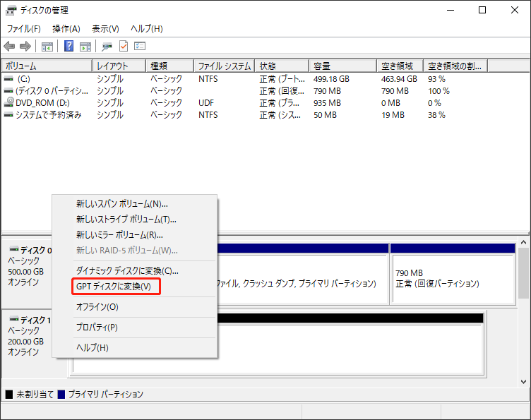Click the 200.00 GB disk size label
This screenshot has height=420, width=531.
pyautogui.click(x=26, y=342)
